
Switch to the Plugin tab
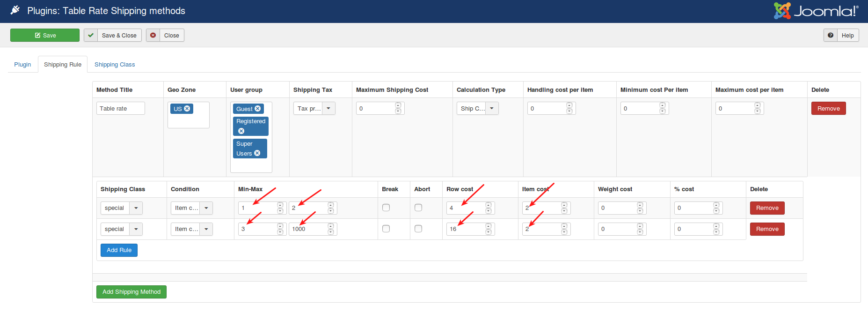click(22, 65)
